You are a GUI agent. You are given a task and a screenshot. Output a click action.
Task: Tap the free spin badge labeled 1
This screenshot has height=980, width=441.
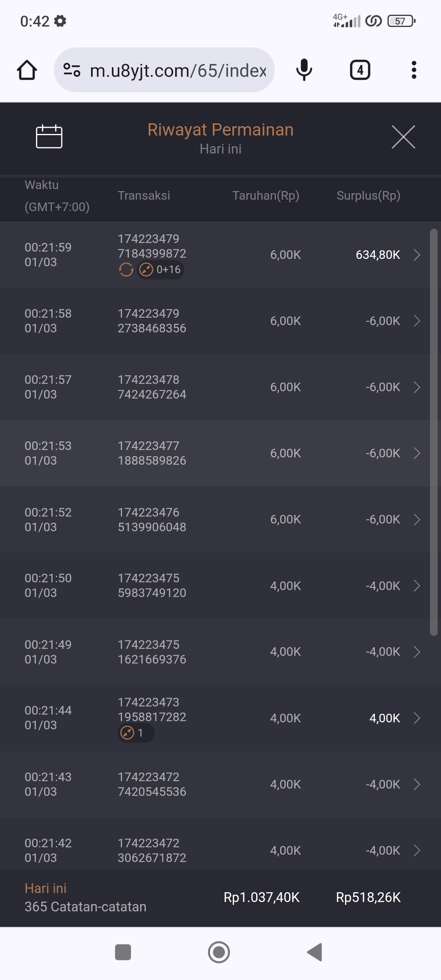point(135,733)
